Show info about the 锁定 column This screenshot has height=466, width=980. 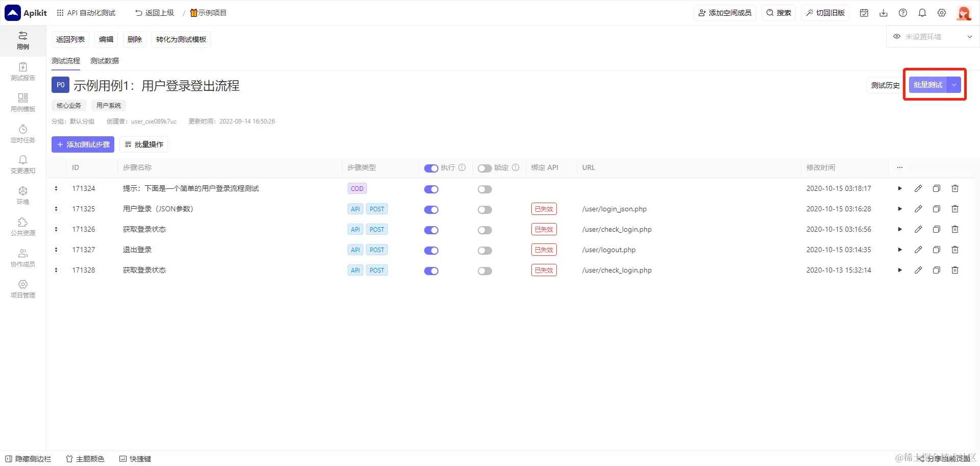pyautogui.click(x=516, y=167)
